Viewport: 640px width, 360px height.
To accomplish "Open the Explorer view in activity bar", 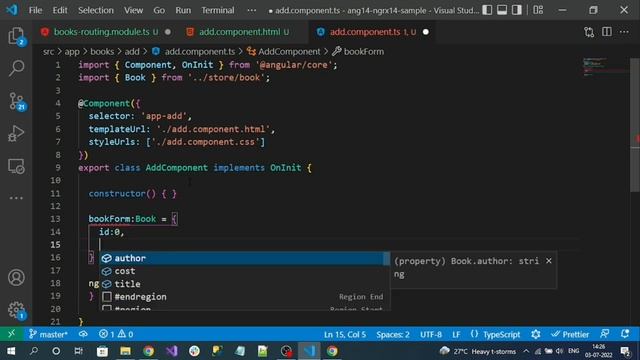I will pos(16,36).
